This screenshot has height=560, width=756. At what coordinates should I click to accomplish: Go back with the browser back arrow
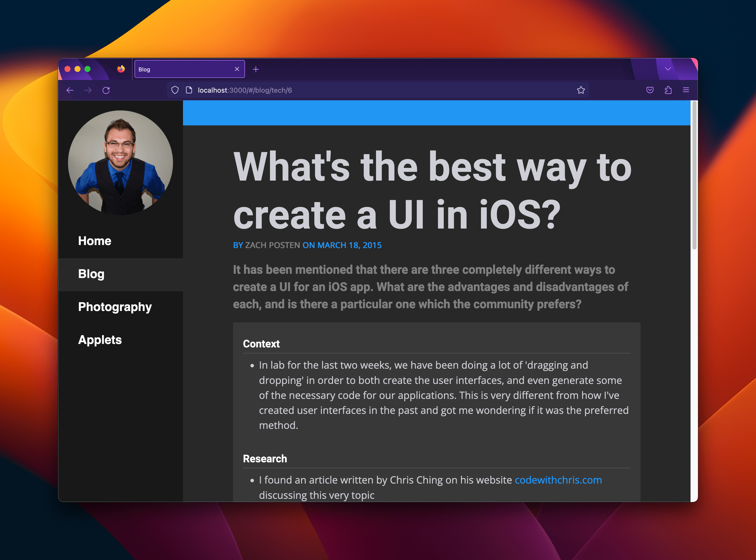pos(70,90)
